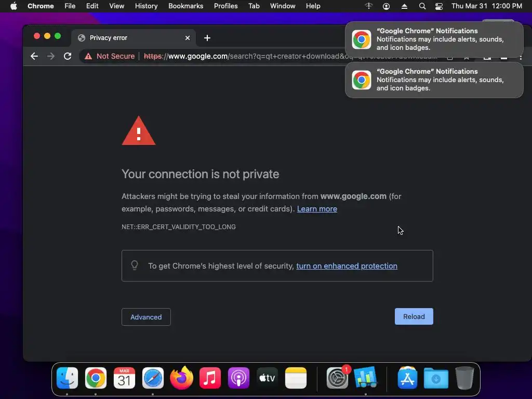
Task: Click turn on enhanced protection link
Action: coord(347,266)
